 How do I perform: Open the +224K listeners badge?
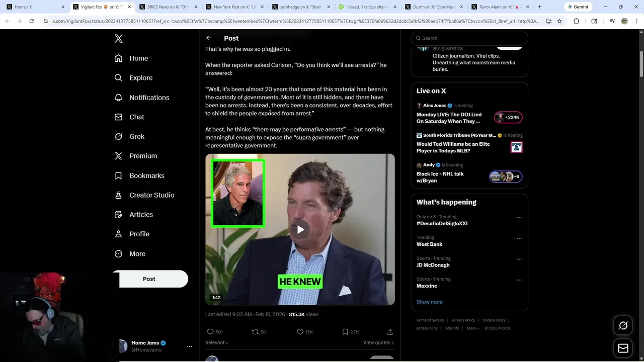[x=508, y=117]
